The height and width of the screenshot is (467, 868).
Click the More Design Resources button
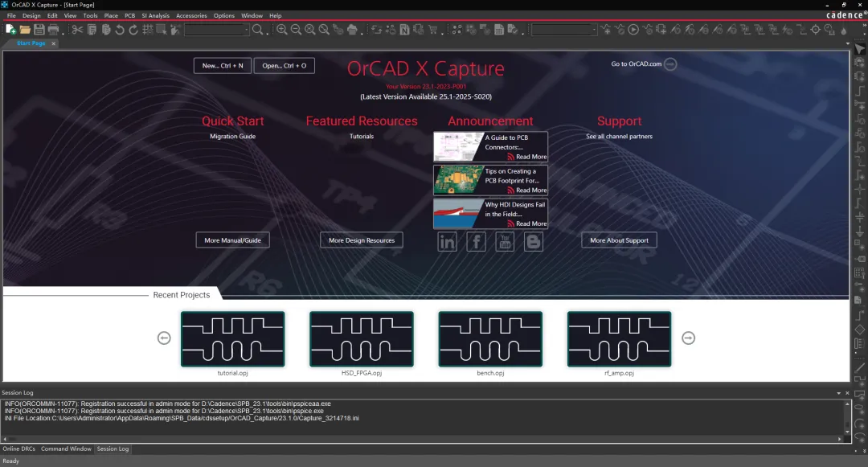click(362, 240)
